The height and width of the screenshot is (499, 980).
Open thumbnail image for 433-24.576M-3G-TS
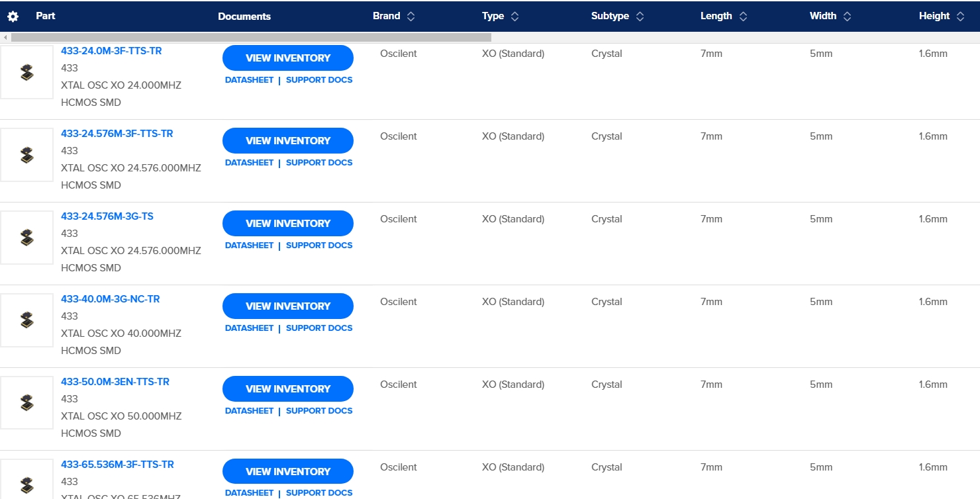[x=26, y=238]
